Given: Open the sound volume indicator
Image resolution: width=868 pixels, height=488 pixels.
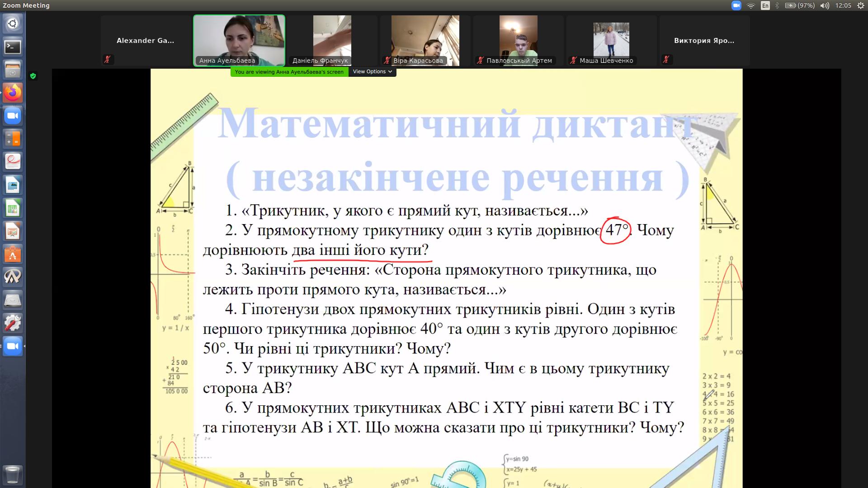Looking at the screenshot, I should point(825,5).
